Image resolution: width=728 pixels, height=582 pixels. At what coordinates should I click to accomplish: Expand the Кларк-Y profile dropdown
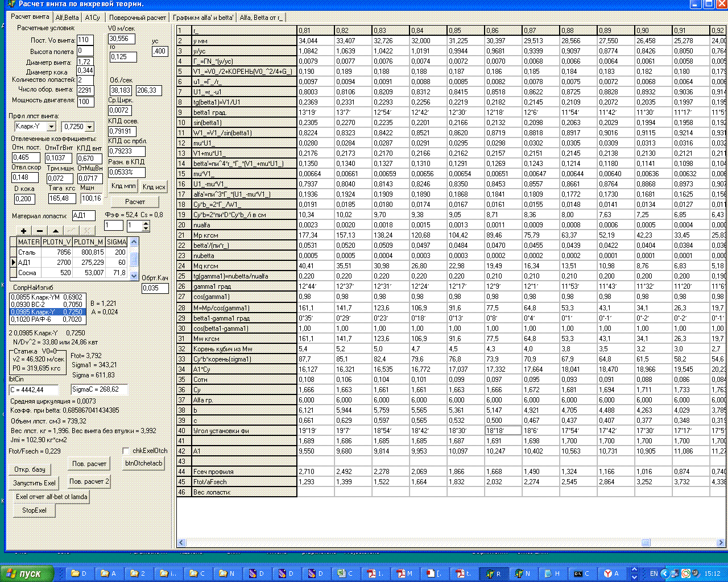click(51, 127)
